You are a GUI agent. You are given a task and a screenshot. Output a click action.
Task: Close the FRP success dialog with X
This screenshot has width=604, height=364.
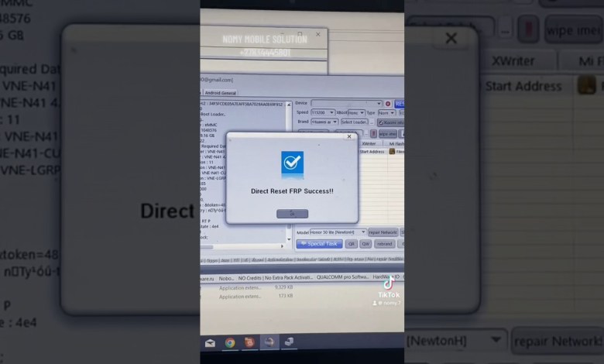(349, 136)
